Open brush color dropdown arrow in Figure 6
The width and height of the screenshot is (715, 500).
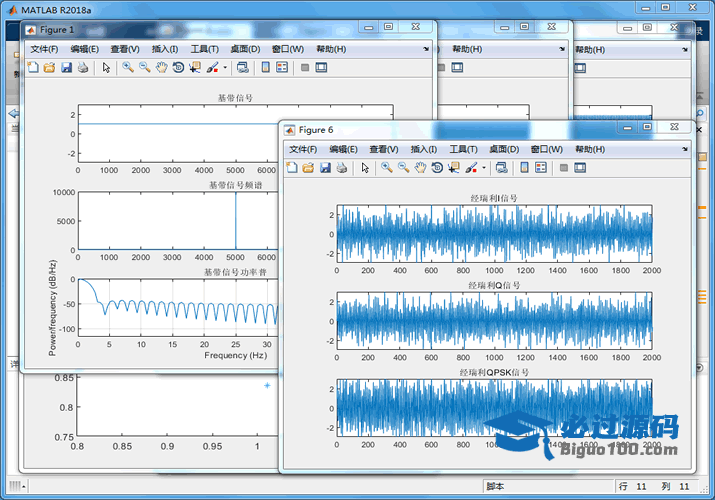pyautogui.click(x=484, y=168)
